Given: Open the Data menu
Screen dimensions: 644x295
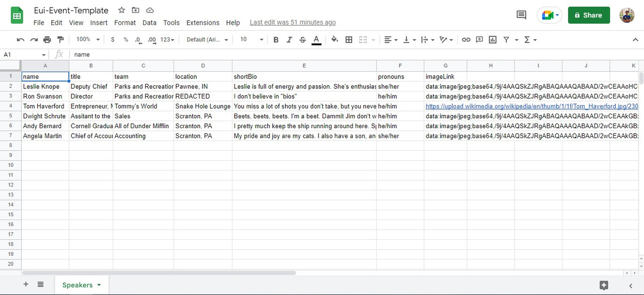Looking at the screenshot, I should coord(149,23).
